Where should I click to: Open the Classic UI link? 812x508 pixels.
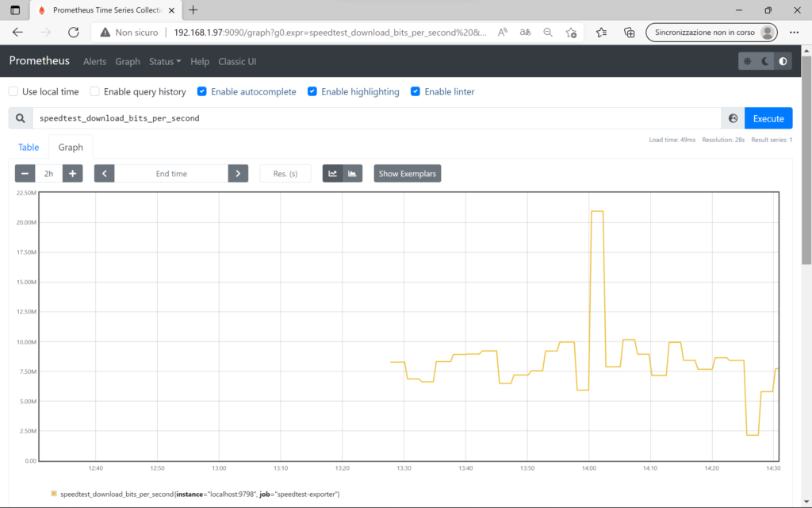pos(237,61)
